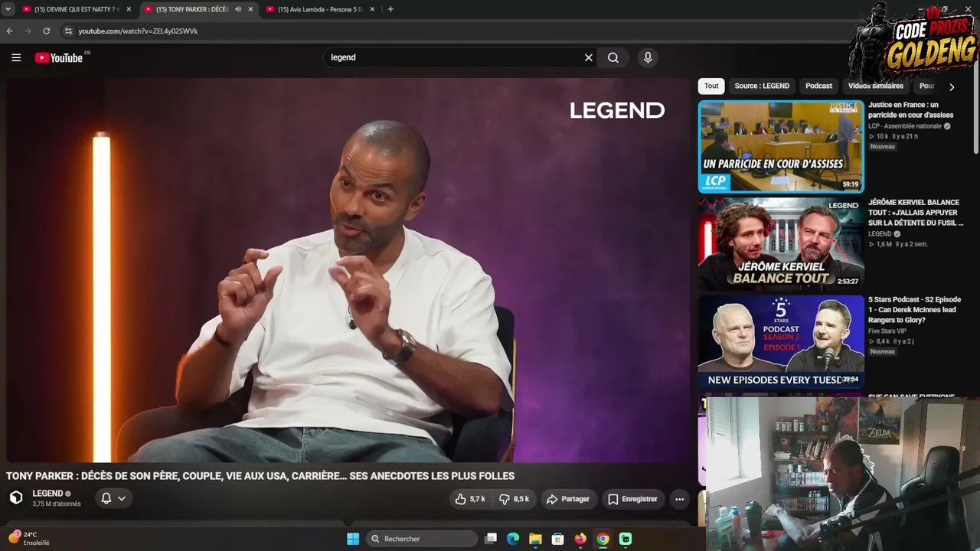Screen dimensions: 980x551
Task: Dislike the video with thumbs down
Action: (514, 499)
